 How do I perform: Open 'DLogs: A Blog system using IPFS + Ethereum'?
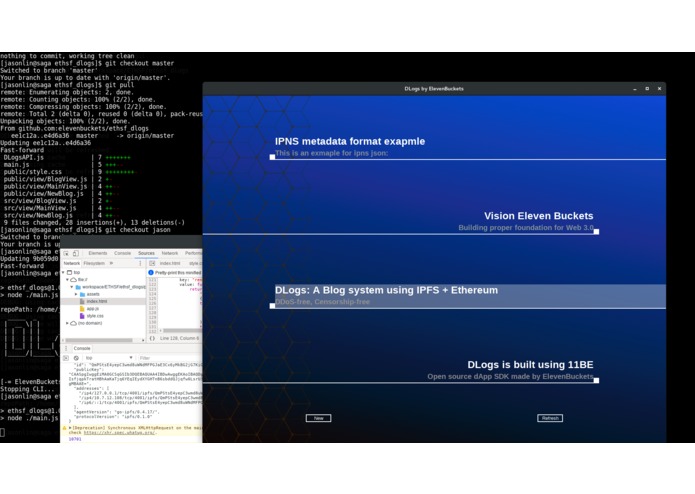(x=386, y=290)
